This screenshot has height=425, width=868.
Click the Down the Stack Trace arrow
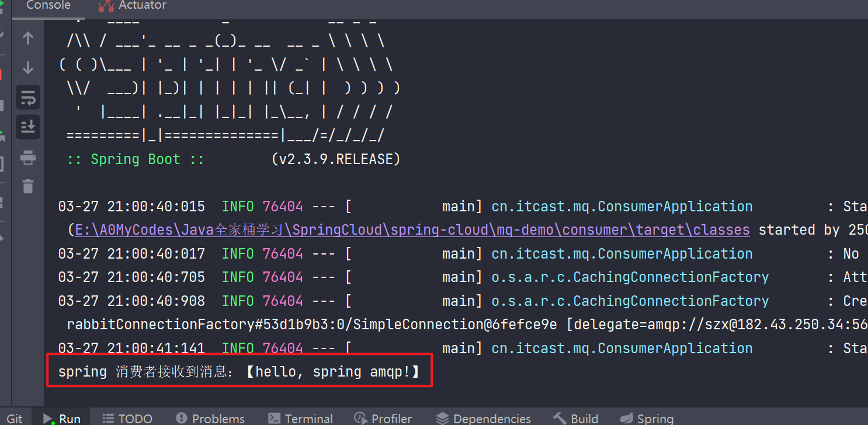coord(28,68)
